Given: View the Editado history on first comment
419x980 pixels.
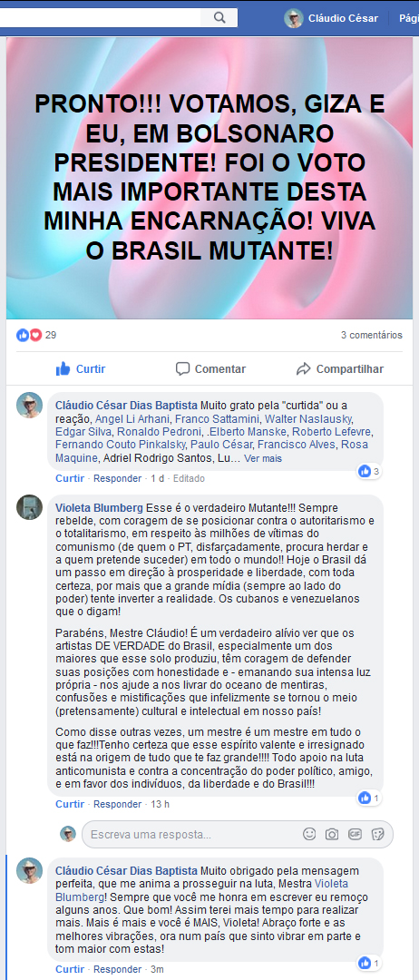Looking at the screenshot, I should [189, 478].
